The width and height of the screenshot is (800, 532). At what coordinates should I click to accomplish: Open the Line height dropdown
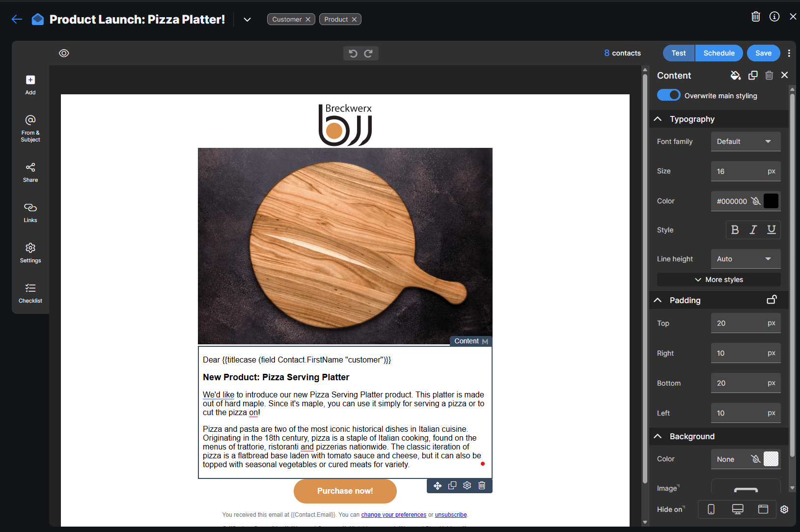pos(745,259)
